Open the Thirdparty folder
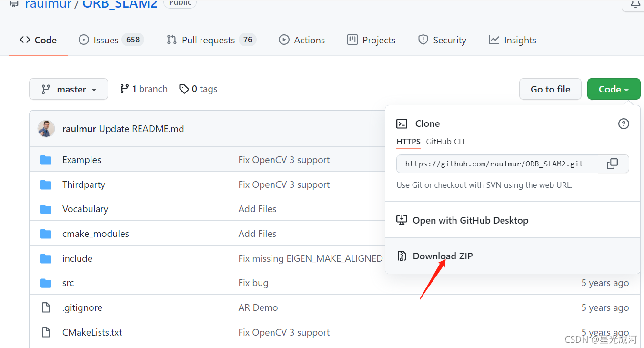Viewport: 644px width, 348px height. coord(84,184)
